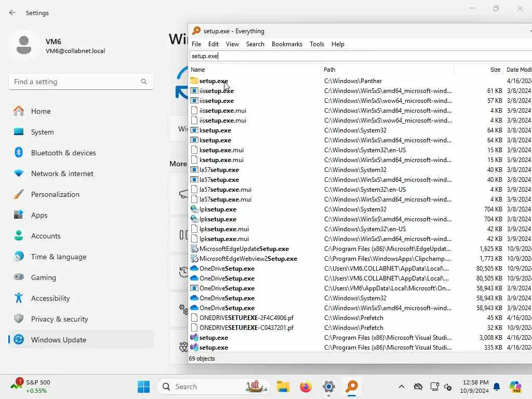Click Settings gear icon on taskbar

[x=329, y=387]
